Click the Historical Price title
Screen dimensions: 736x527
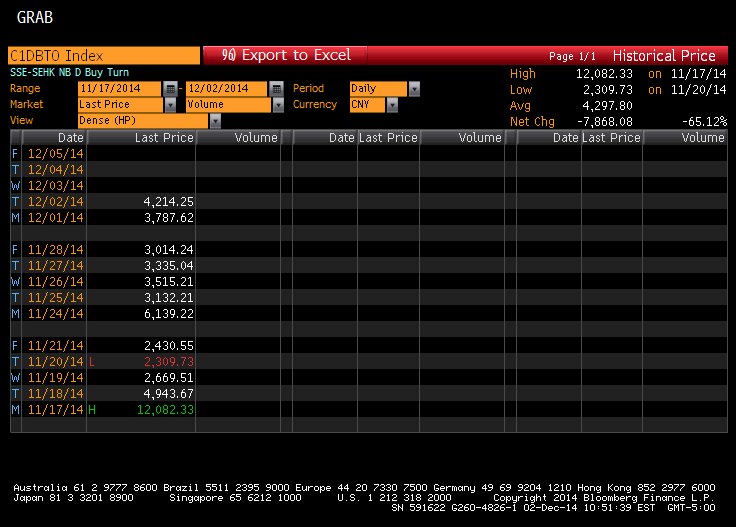[x=664, y=56]
